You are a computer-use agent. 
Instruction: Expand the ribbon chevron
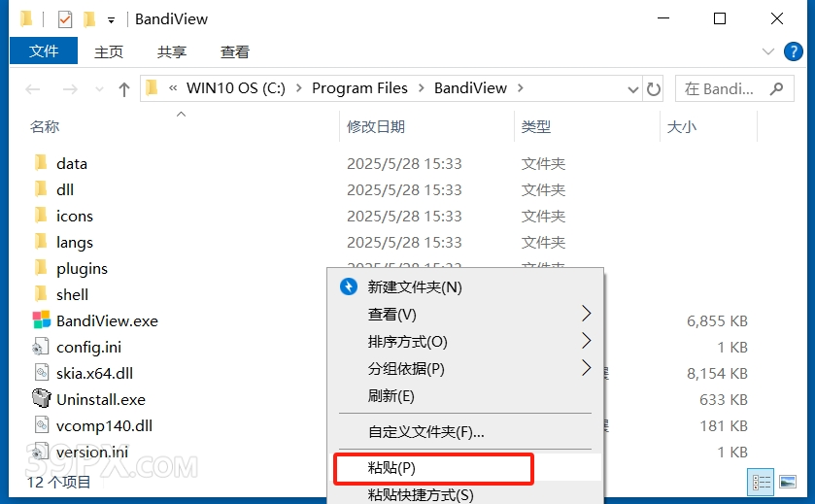coord(767,51)
